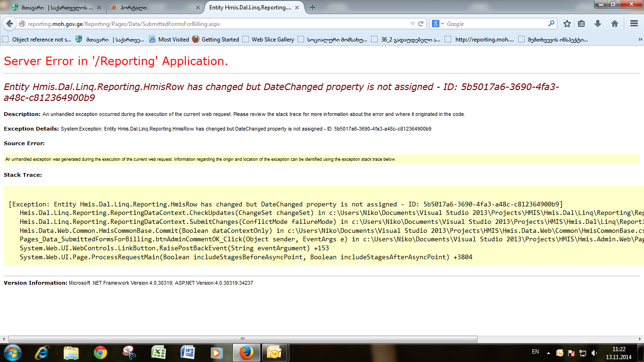Click into the address bar URL field
Screen dimensions: 644x362
[x=212, y=24]
